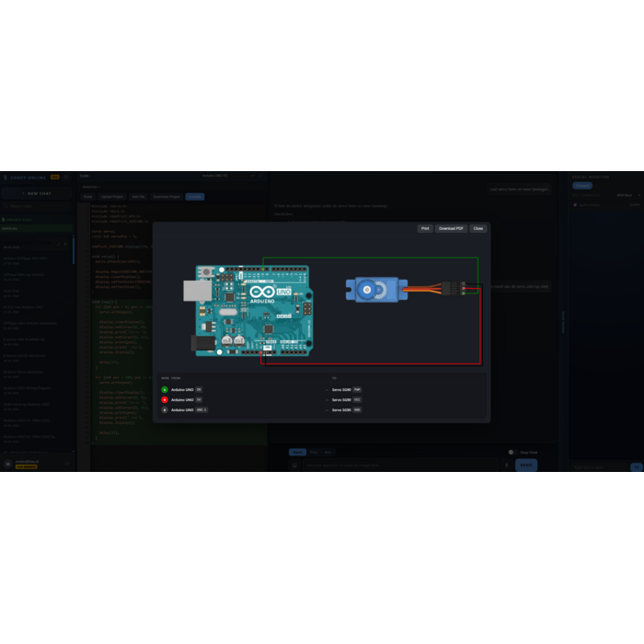
Task: Click the green signal wire indicator icon
Action: (x=165, y=390)
